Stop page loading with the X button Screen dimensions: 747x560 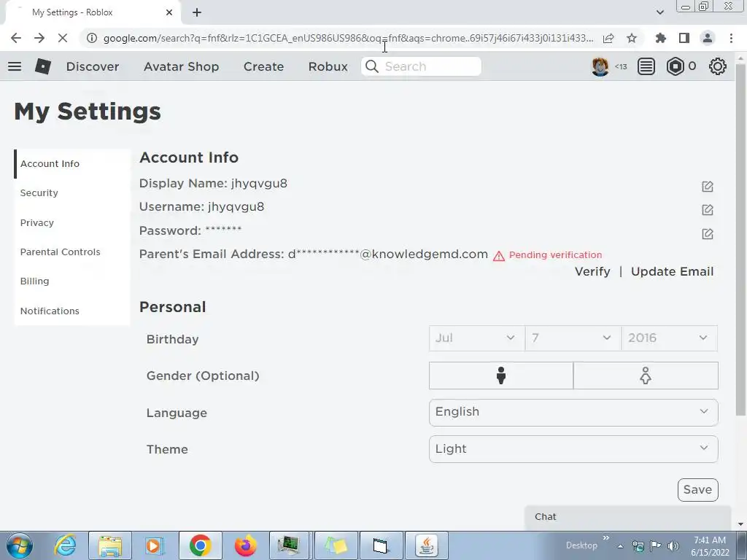click(63, 38)
